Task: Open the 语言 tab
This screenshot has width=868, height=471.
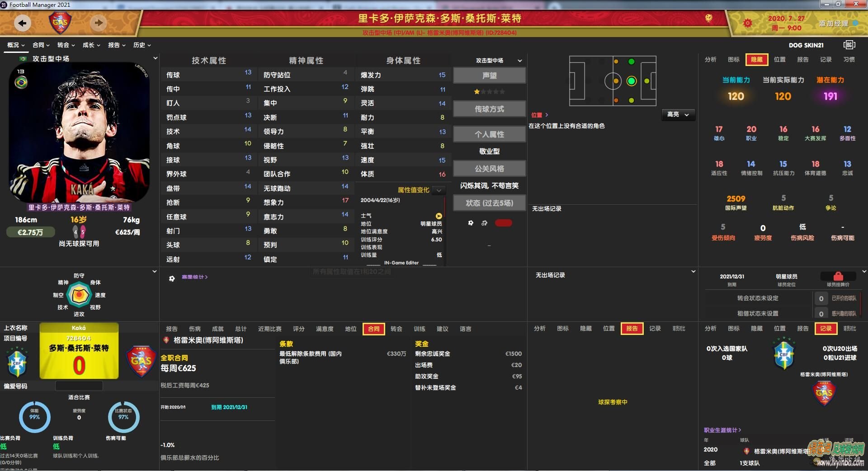Action: [466, 329]
